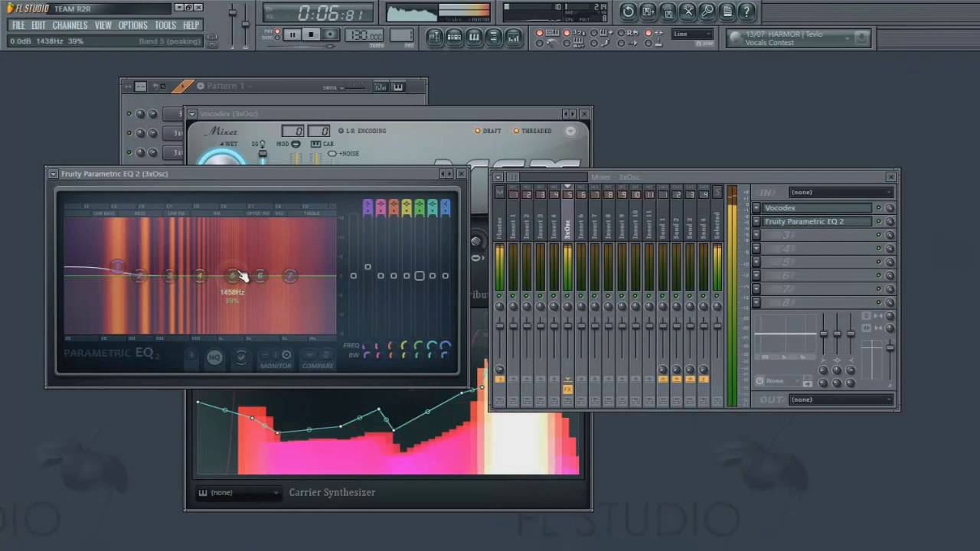This screenshot has height=551, width=980.
Task: Toggle the HQ button in Parametric EQ 2
Action: 214,357
